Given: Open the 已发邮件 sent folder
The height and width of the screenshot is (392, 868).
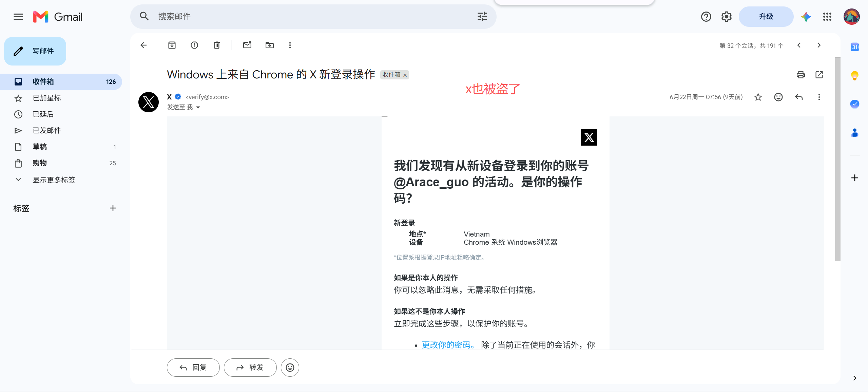Looking at the screenshot, I should point(61,131).
